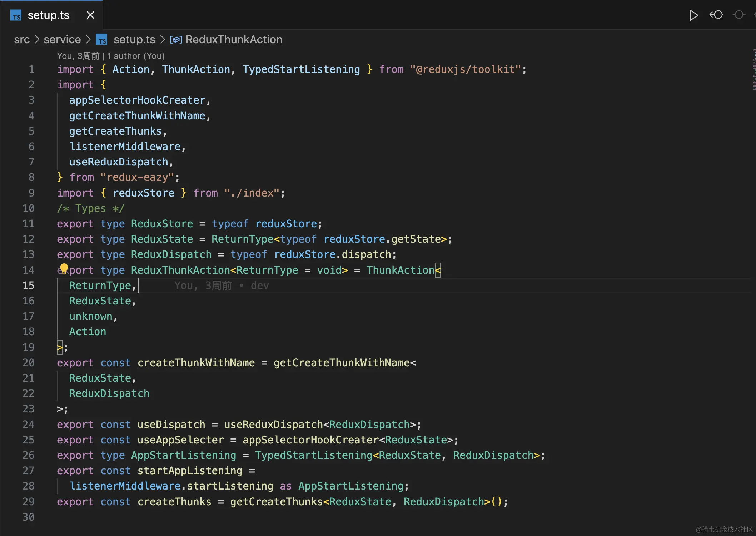The image size is (756, 536).
Task: Click the yellow lightbulb on line 14
Action: [x=64, y=268]
